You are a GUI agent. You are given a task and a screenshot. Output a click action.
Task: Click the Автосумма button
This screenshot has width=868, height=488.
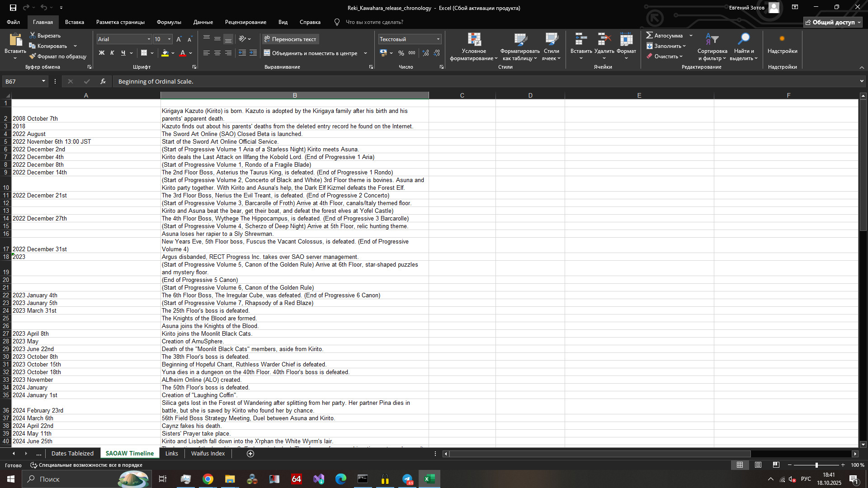(665, 35)
